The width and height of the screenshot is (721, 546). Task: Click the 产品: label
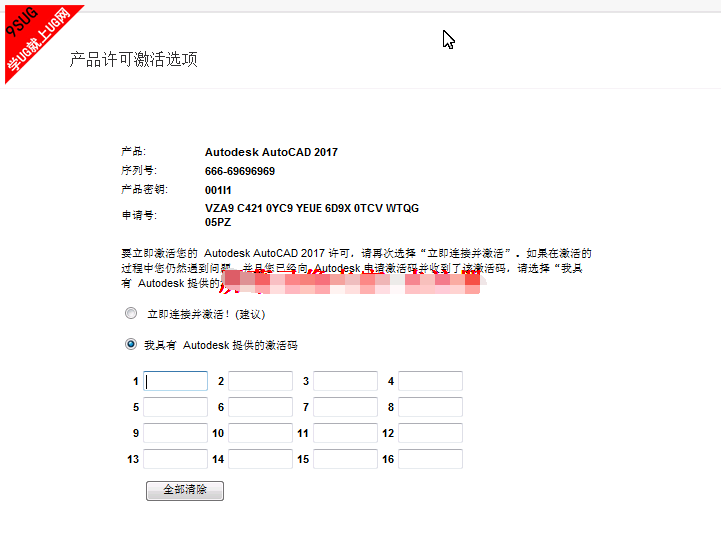[133, 151]
